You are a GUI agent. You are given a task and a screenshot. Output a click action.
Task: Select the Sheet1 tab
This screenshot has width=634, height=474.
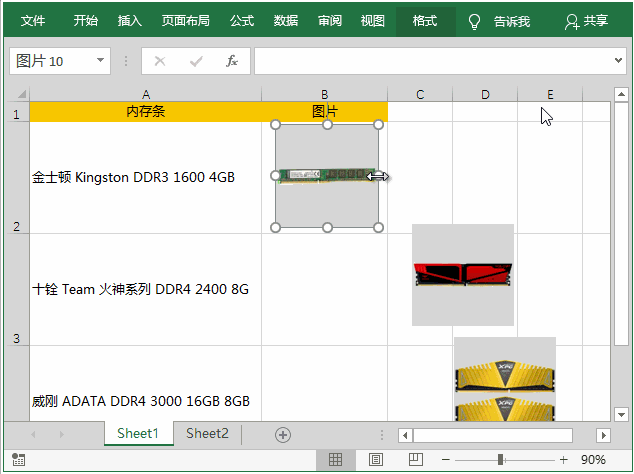coord(138,434)
